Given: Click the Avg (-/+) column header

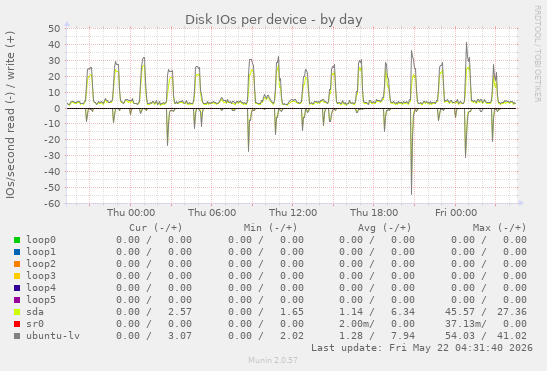Looking at the screenshot, I should coord(384,228).
